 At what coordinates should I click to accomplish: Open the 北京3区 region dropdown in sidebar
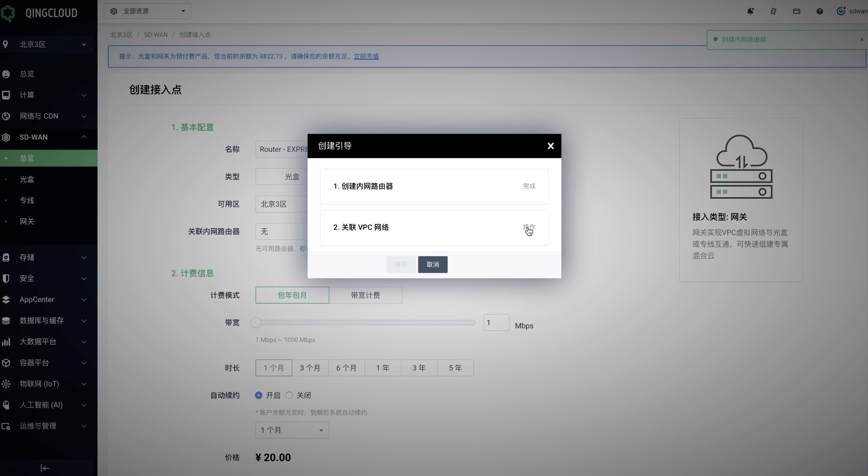pyautogui.click(x=47, y=44)
